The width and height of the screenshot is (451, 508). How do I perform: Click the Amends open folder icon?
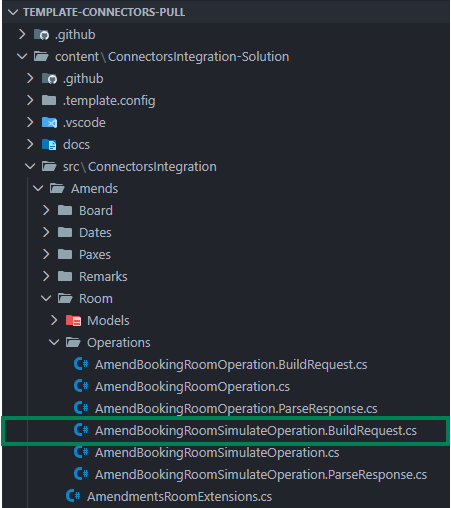(x=57, y=188)
